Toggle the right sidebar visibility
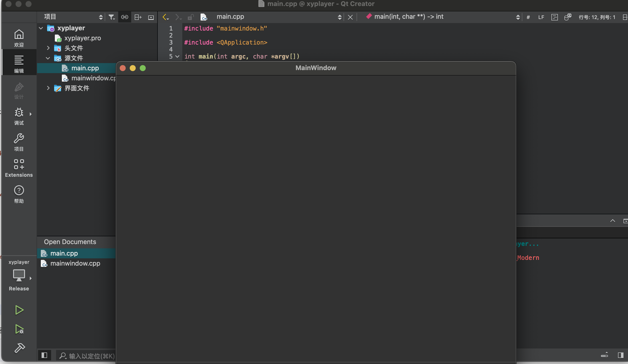 [620, 355]
